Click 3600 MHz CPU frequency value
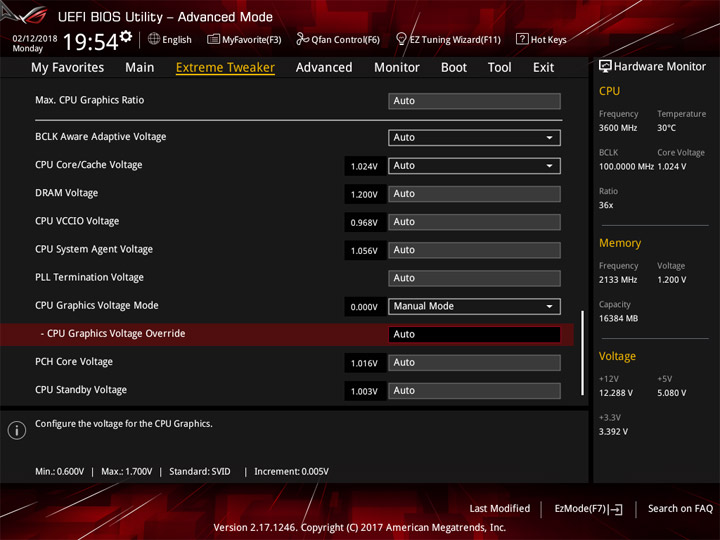The height and width of the screenshot is (540, 720). (x=618, y=128)
